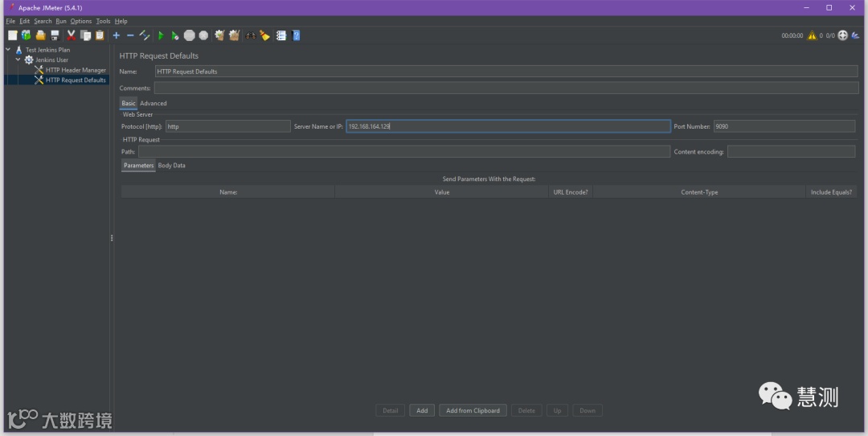The height and width of the screenshot is (436, 868).
Task: Click the Down button
Action: [588, 410]
